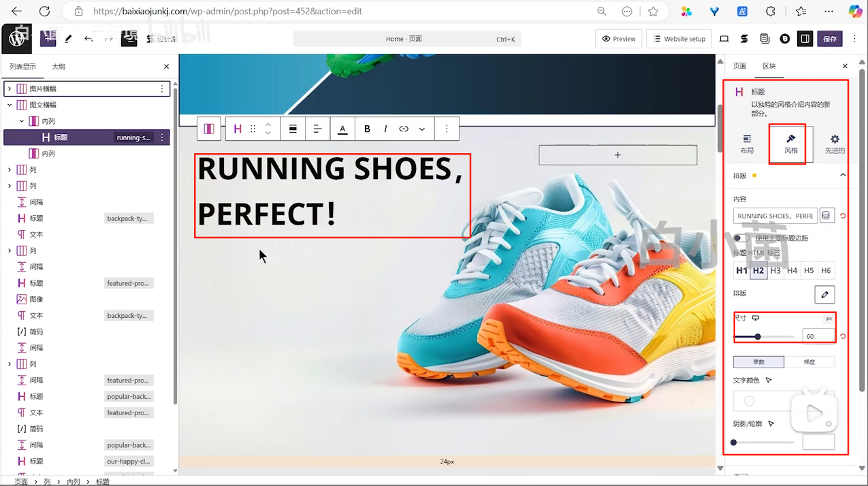
Task: Open typography settings with the pencil icon
Action: tap(824, 294)
